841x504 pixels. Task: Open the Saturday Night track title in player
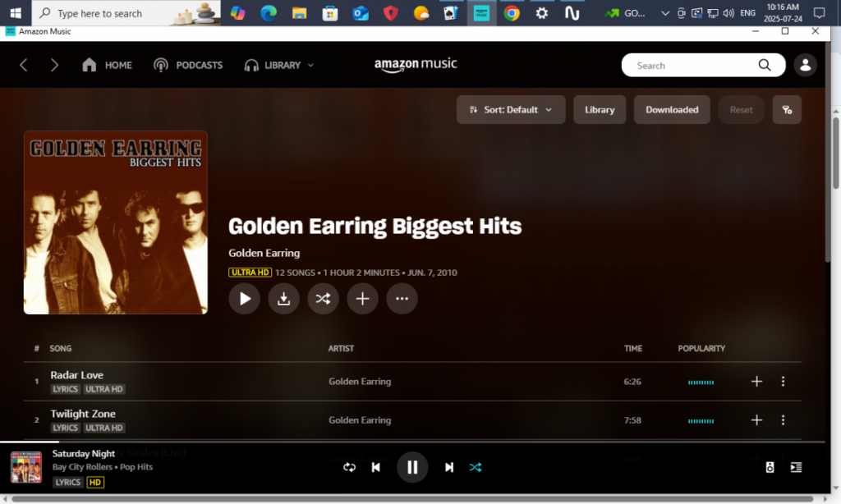point(84,454)
